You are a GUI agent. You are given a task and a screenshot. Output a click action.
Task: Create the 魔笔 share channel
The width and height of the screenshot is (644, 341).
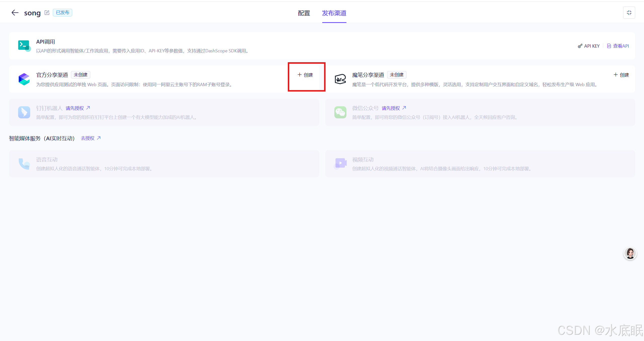pyautogui.click(x=621, y=75)
